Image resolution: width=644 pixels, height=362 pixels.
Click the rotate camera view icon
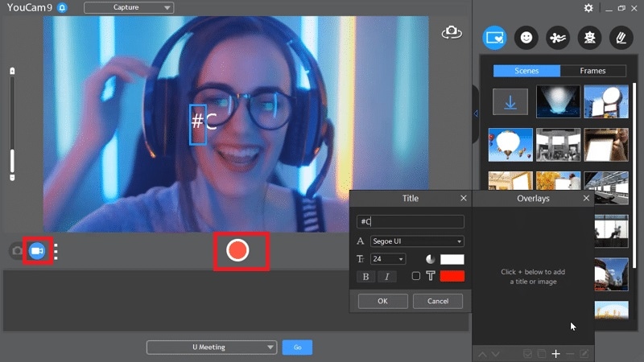point(451,32)
